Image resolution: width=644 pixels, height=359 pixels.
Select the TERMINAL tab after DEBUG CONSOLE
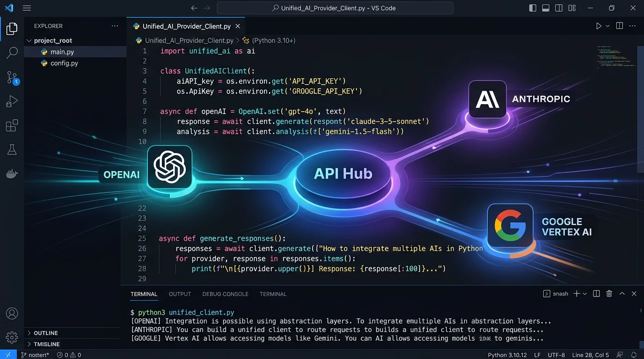[x=273, y=294]
